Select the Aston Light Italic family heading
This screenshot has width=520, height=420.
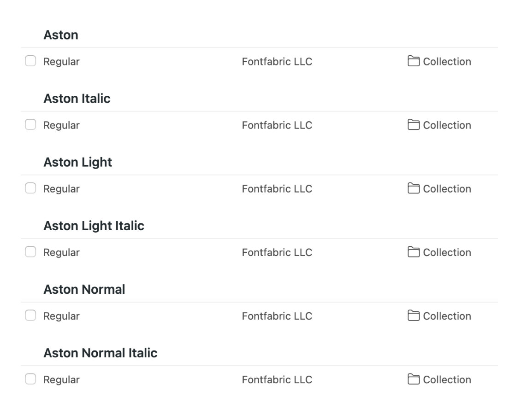point(94,226)
